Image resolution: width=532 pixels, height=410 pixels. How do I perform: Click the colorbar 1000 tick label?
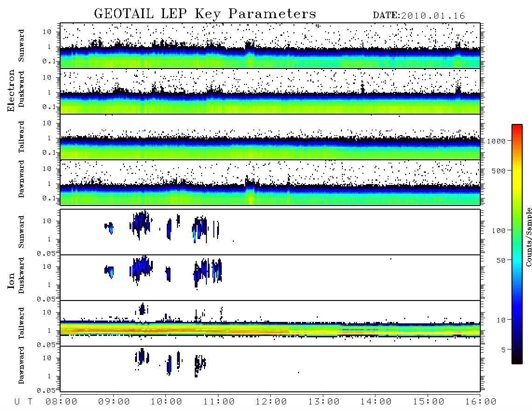pos(497,141)
